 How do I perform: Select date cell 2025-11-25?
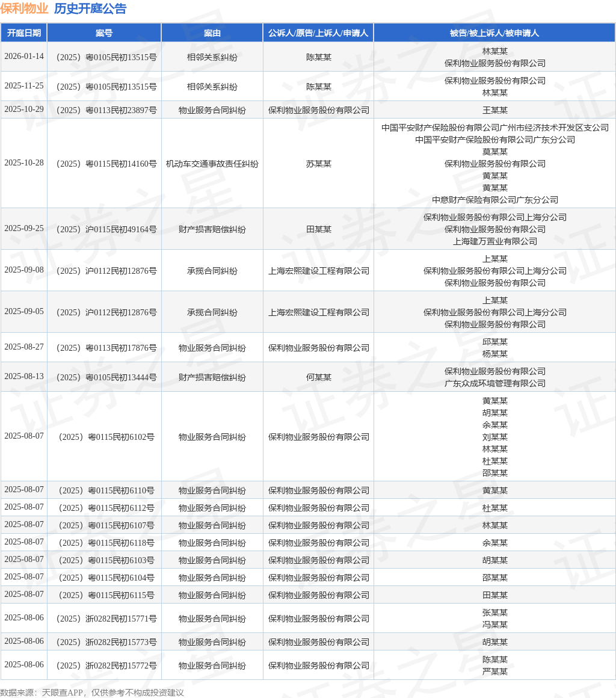(24, 86)
